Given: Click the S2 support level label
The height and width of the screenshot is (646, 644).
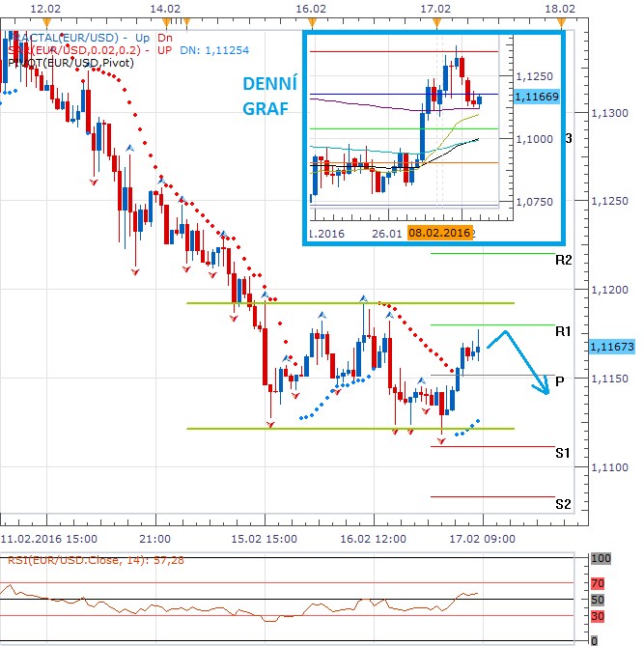Looking at the screenshot, I should click(563, 503).
